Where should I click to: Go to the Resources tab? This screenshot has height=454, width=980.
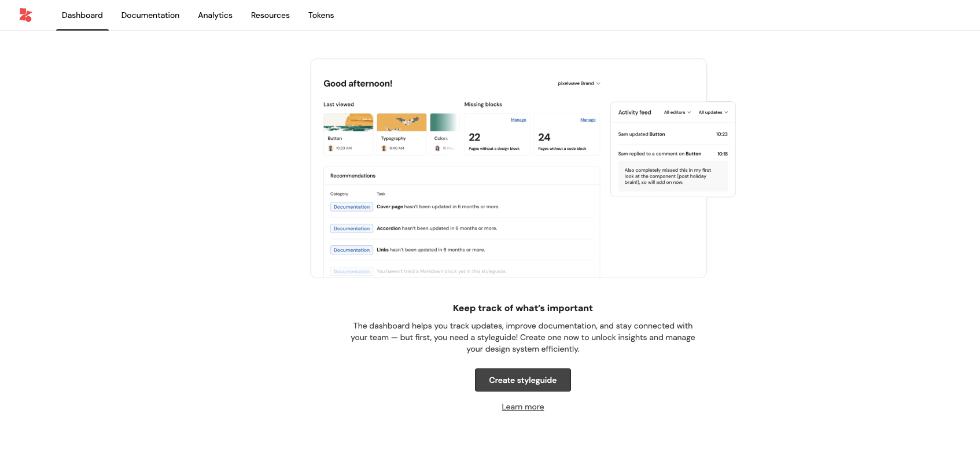click(270, 15)
